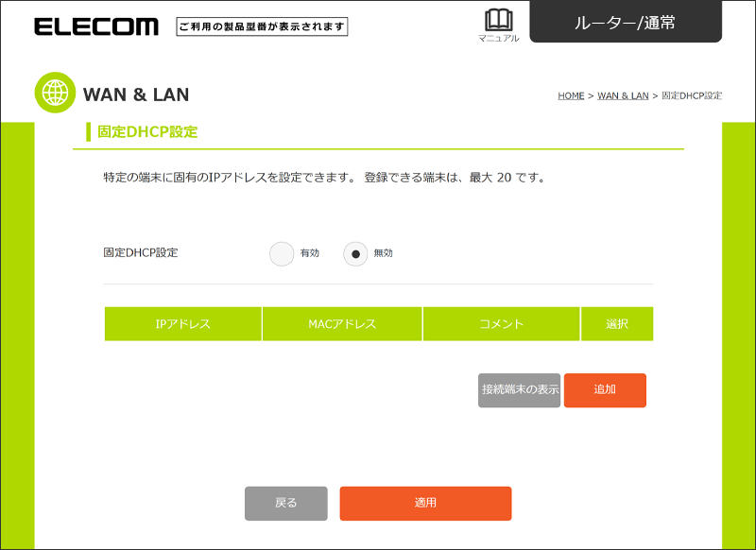This screenshot has width=756, height=550.
Task: Go back with 戻る button
Action: point(286,504)
